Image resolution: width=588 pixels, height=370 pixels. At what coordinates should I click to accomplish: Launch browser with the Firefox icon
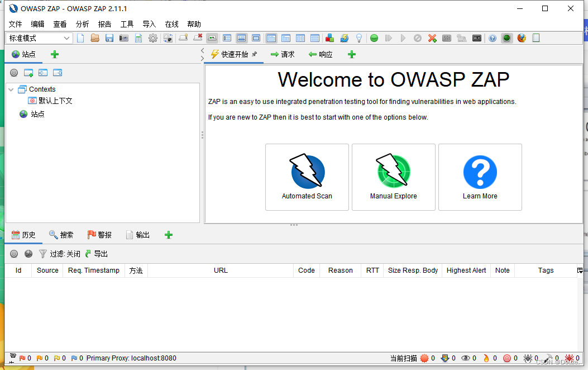521,38
